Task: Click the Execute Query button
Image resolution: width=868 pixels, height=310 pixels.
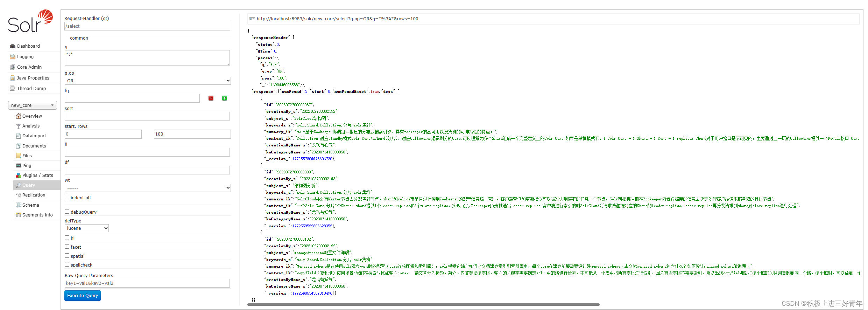Action: click(x=83, y=296)
